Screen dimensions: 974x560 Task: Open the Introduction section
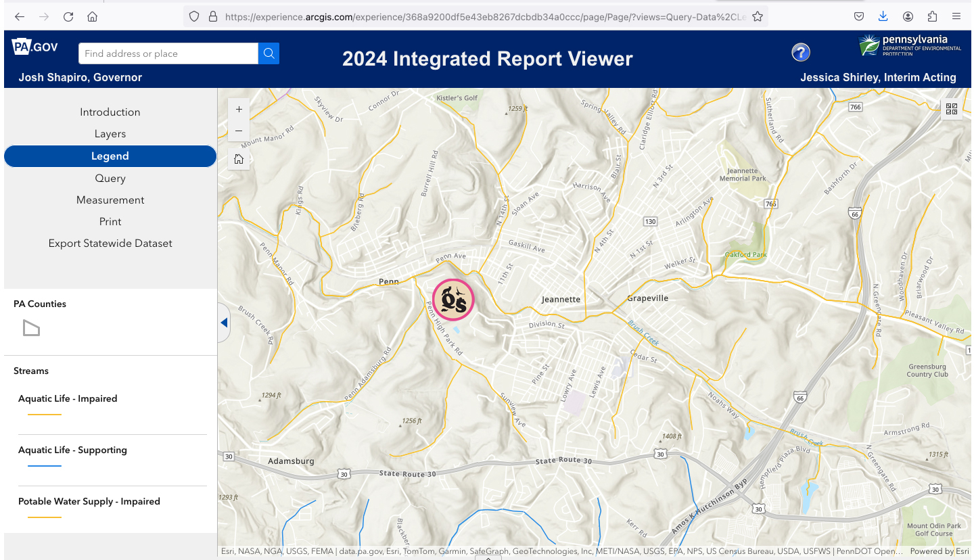110,112
